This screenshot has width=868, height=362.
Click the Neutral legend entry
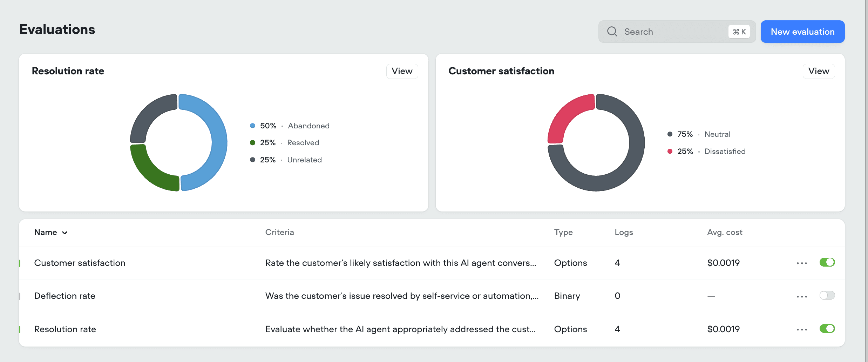coord(699,134)
